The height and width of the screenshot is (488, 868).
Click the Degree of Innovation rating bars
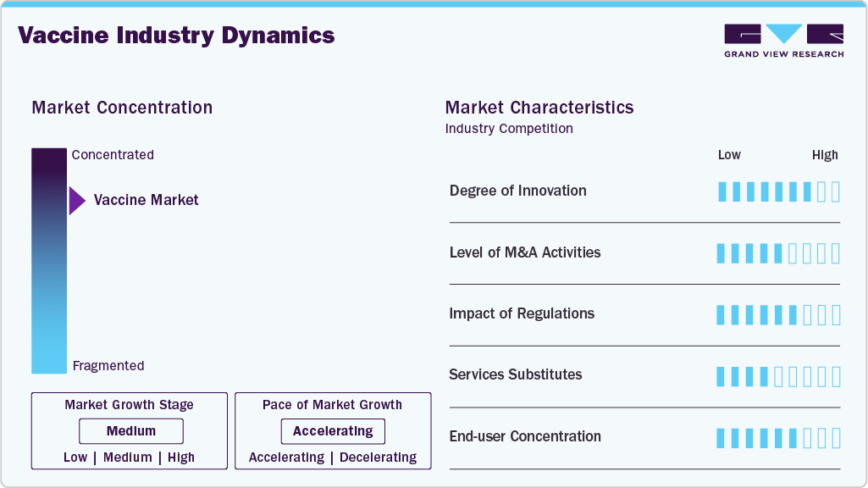click(778, 191)
